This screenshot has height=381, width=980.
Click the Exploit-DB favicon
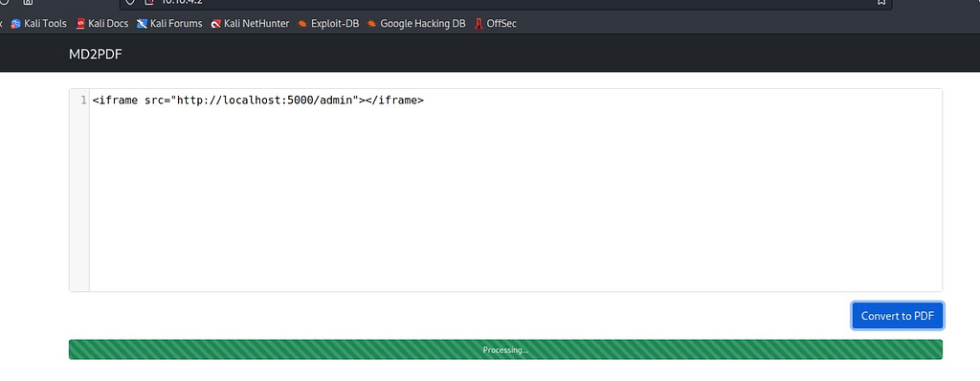[x=302, y=24]
